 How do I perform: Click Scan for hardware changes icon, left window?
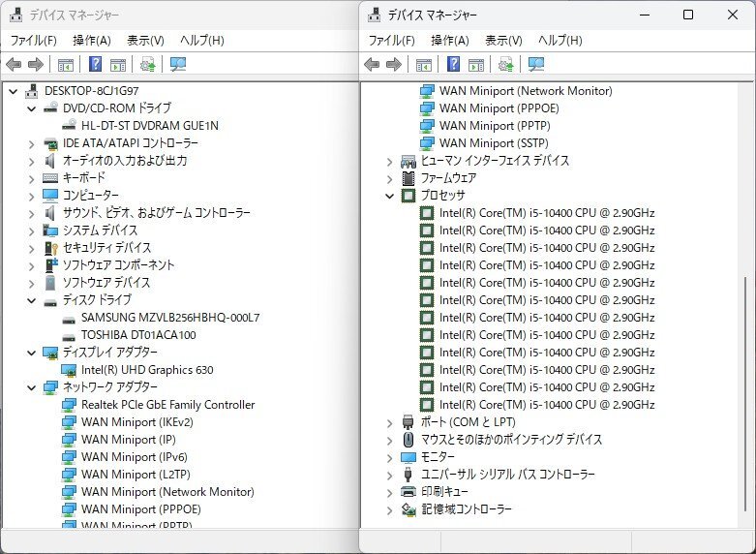(x=178, y=64)
